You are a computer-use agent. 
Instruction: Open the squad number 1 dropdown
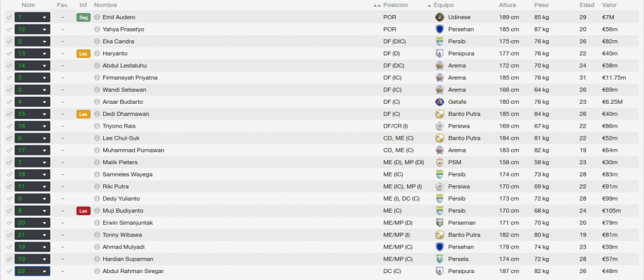33,17
